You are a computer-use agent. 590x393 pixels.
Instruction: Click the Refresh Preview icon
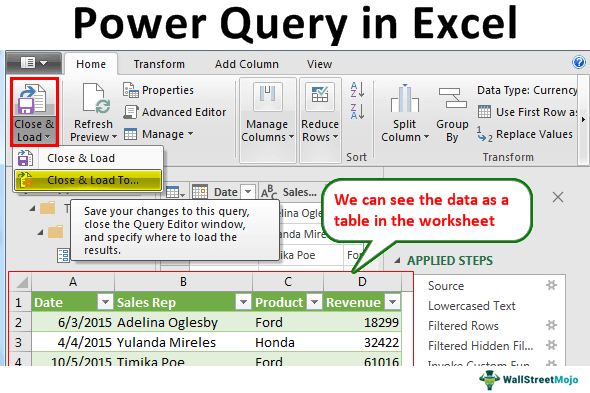[95, 99]
